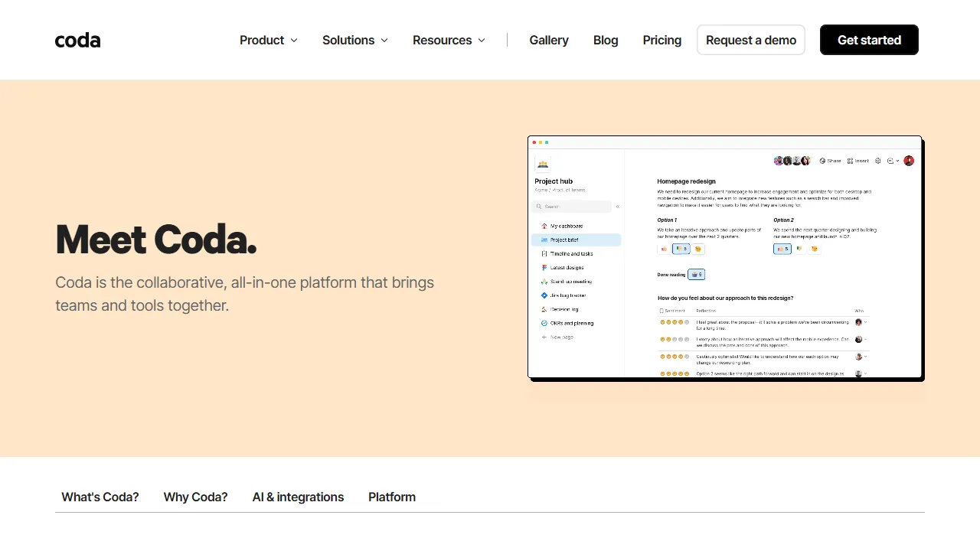Open Timeline and tasks in preview sidebar
The height and width of the screenshot is (551, 980).
tap(566, 253)
